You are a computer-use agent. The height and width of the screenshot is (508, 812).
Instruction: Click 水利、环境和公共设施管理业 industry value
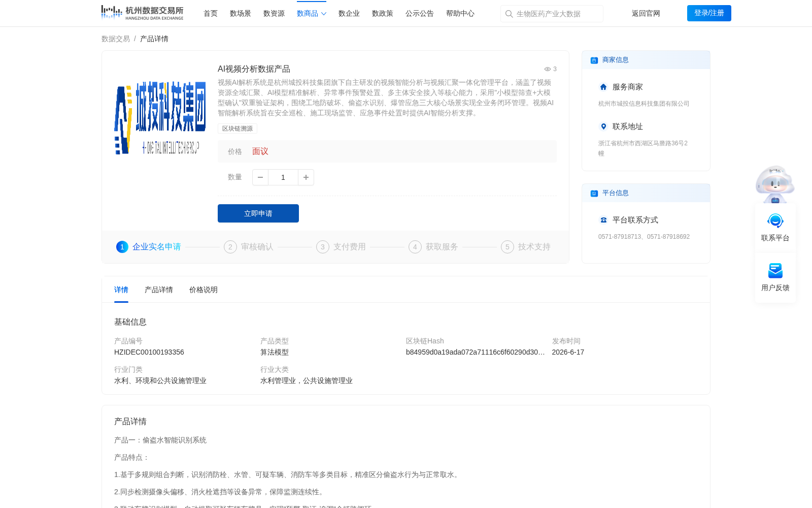(160, 380)
